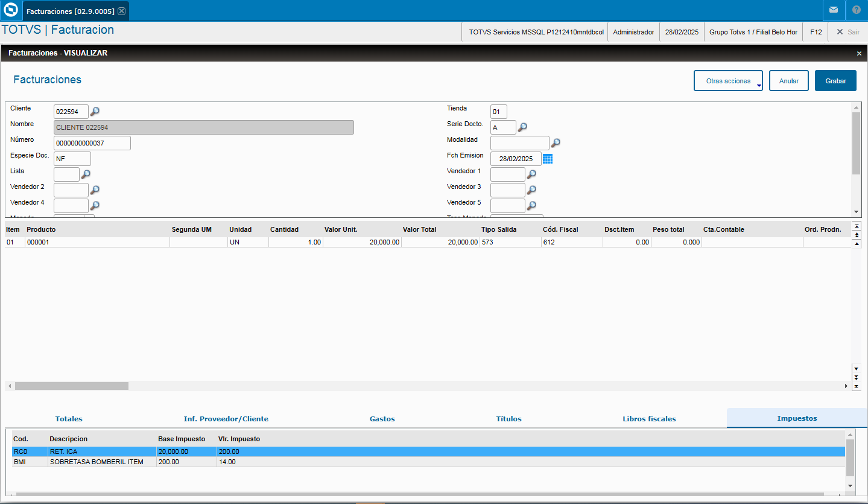Expand the Otras acciones dropdown
868x504 pixels.
tap(728, 81)
